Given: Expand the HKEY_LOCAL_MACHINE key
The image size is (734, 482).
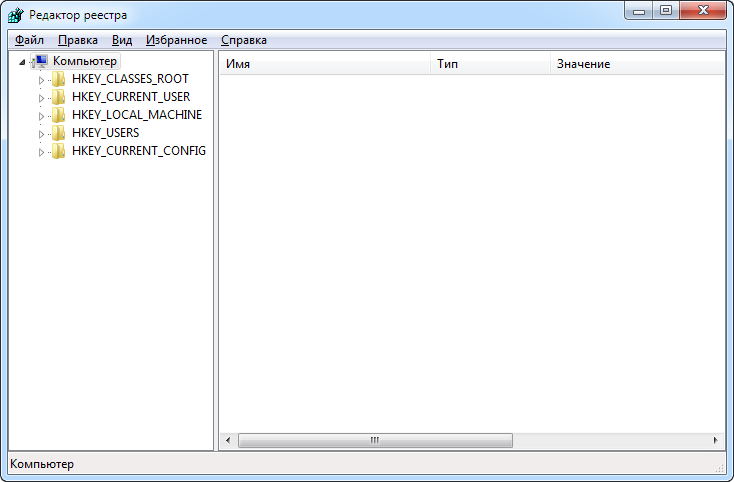Looking at the screenshot, I should (41, 116).
